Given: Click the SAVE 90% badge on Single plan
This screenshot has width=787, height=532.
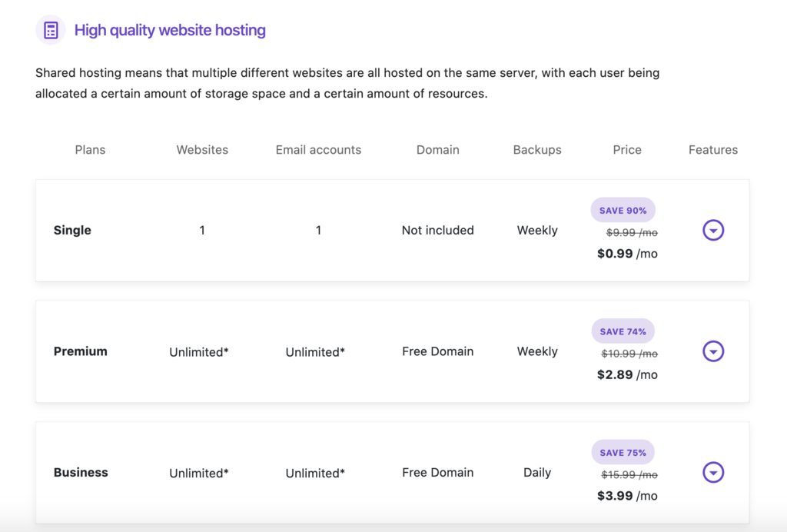Looking at the screenshot, I should (623, 210).
